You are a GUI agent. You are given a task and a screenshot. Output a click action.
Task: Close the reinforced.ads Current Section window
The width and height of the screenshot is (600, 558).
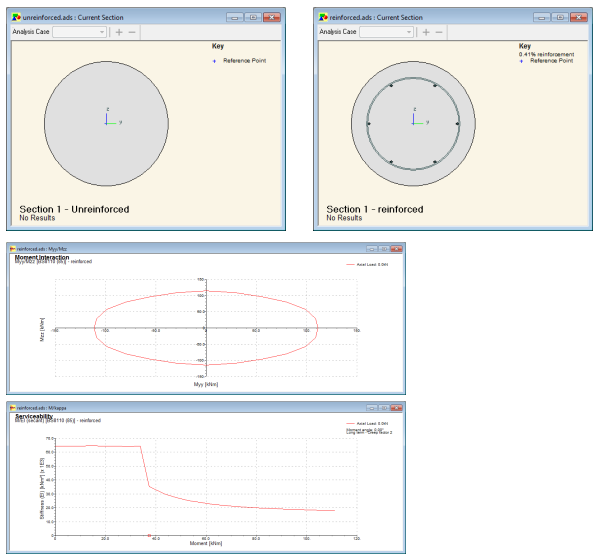click(576, 18)
